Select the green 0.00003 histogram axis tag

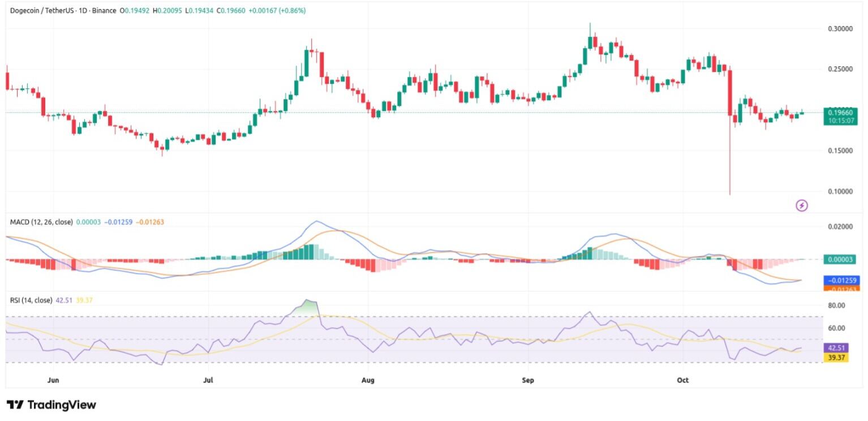click(840, 259)
